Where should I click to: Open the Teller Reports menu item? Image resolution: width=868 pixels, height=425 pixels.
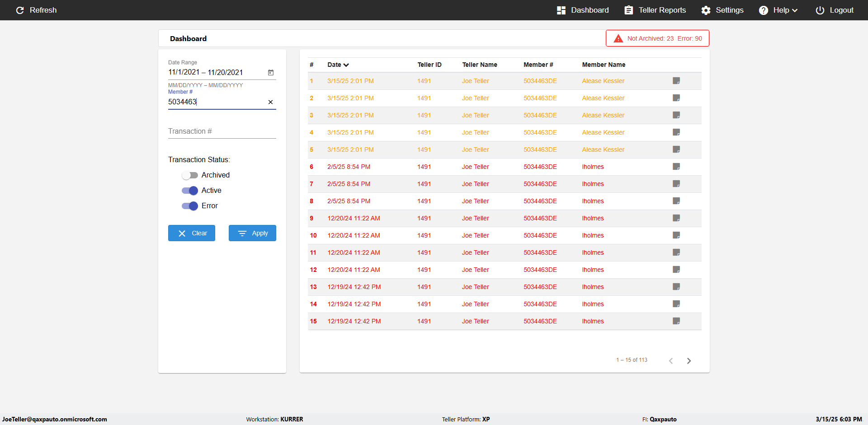(655, 10)
